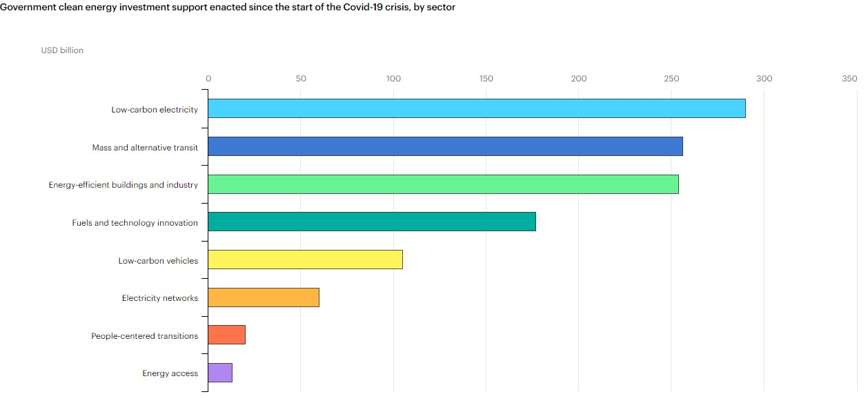Click the "Fuels and technology innovation" label

[x=135, y=223]
